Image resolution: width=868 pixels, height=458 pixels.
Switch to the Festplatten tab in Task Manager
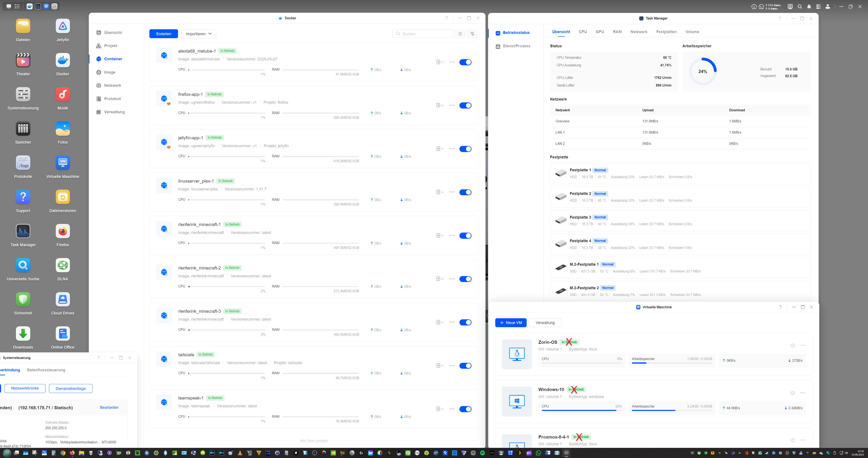[666, 32]
